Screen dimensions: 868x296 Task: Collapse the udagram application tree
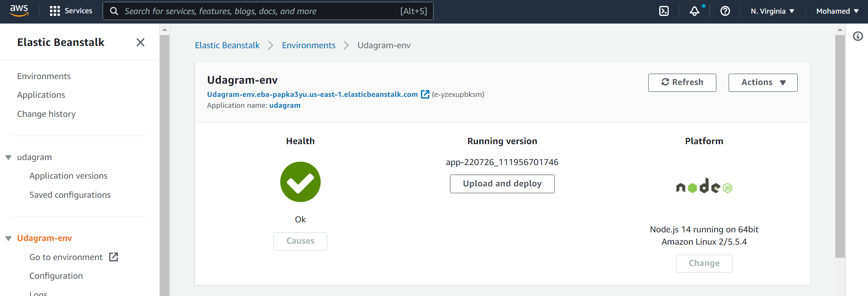8,157
